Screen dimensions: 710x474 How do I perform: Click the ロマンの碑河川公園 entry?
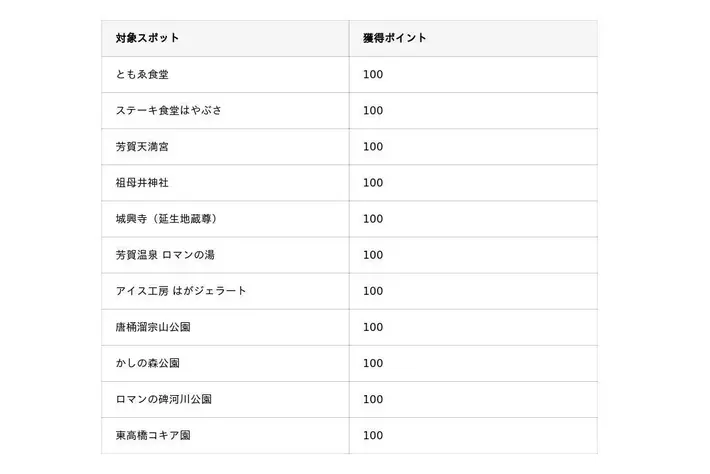163,399
